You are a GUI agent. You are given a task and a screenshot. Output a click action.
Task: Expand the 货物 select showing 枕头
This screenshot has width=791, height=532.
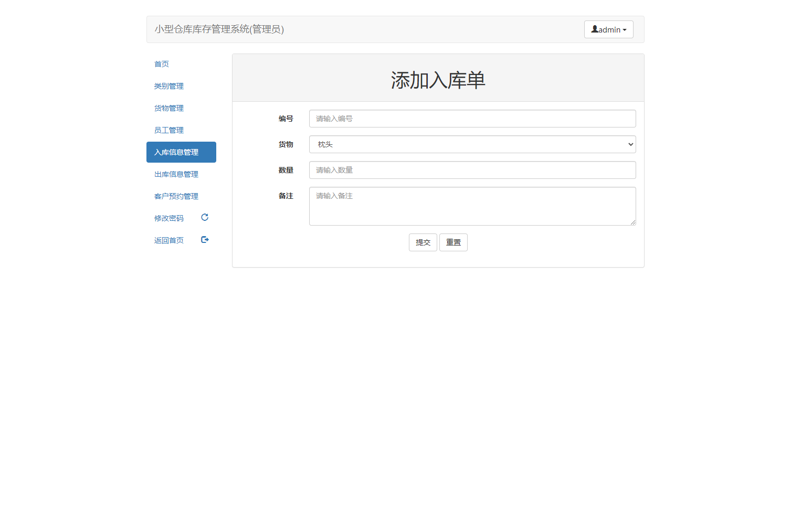tap(472, 144)
